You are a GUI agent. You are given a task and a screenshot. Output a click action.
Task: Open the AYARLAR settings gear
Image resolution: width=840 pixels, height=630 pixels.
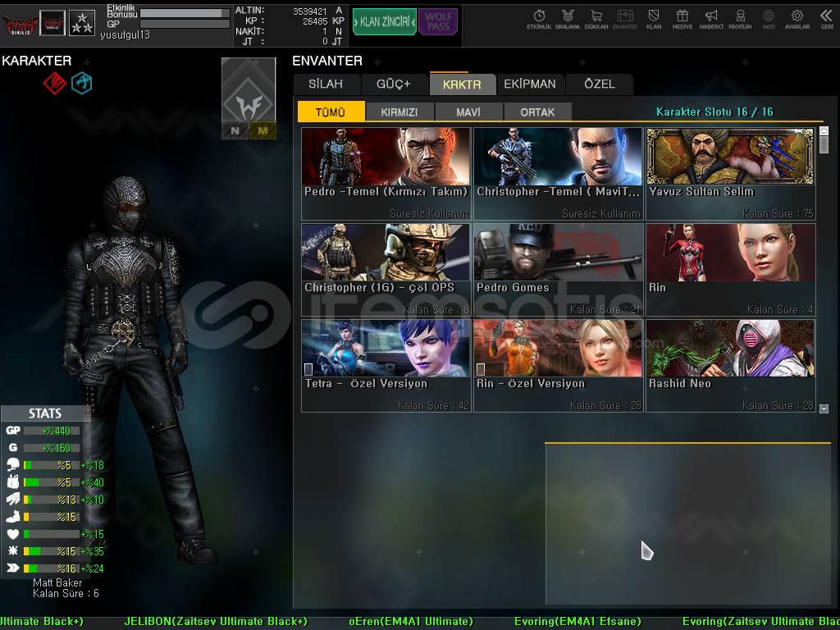pos(797,20)
